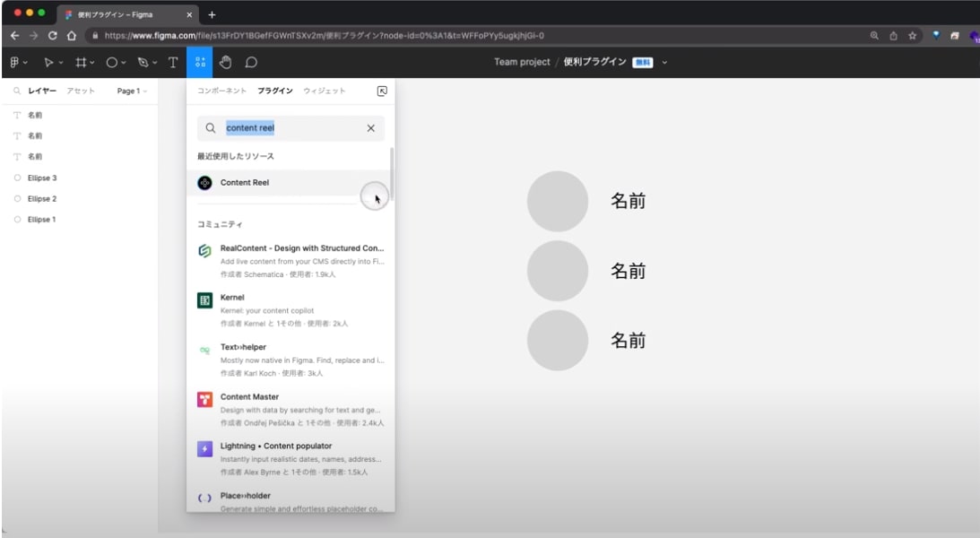The image size is (980, 538).
Task: Switch to the ウィジェット tab
Action: click(x=325, y=91)
